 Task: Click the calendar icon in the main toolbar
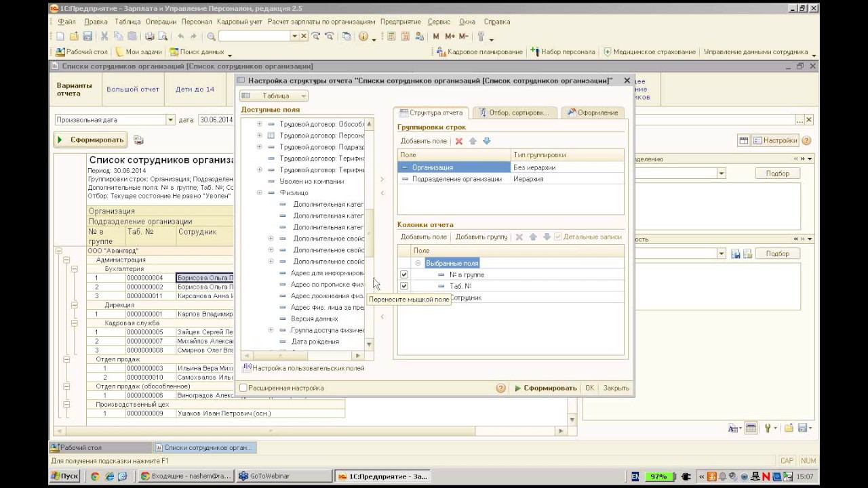[406, 37]
